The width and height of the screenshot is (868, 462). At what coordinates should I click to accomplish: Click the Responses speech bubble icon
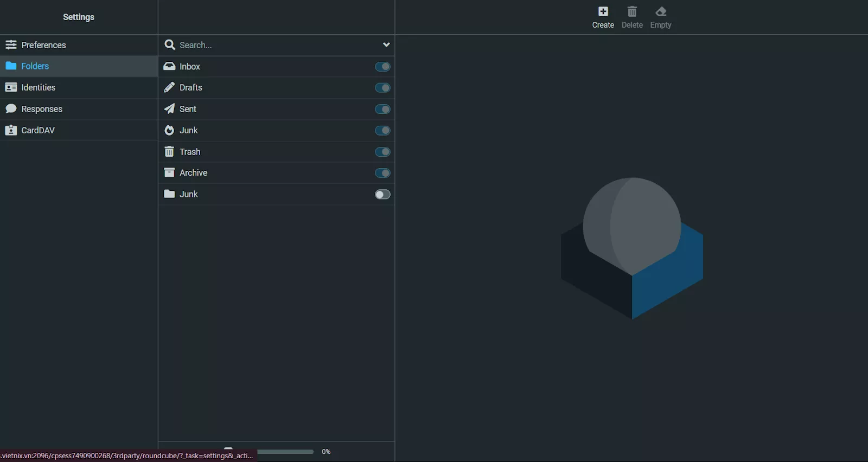[11, 108]
